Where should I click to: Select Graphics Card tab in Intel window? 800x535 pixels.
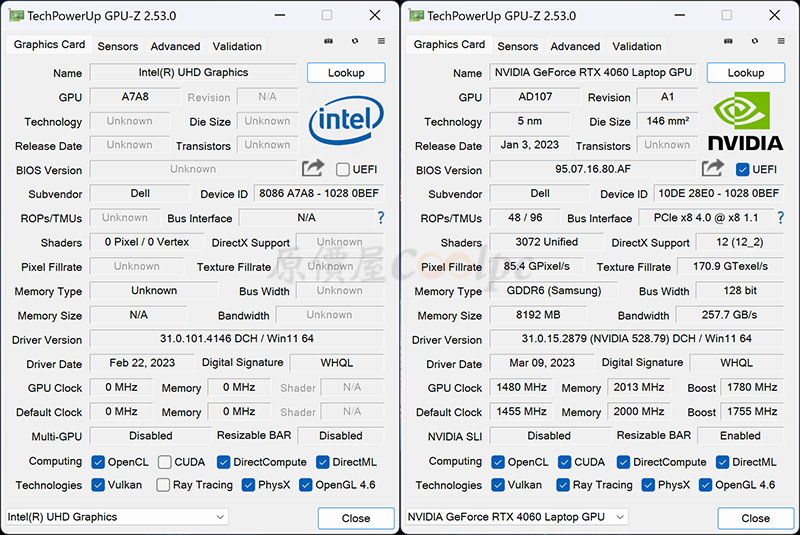(x=49, y=44)
